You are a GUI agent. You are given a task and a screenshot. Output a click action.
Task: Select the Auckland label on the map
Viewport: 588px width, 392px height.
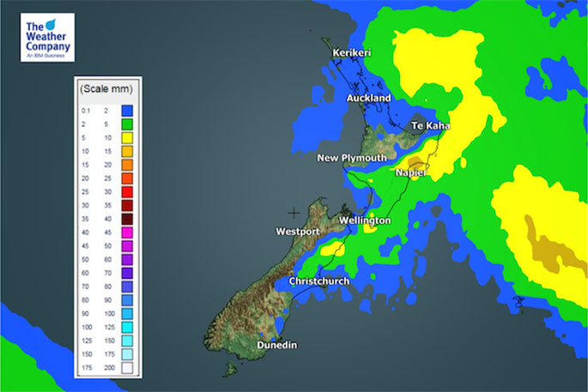tap(368, 99)
